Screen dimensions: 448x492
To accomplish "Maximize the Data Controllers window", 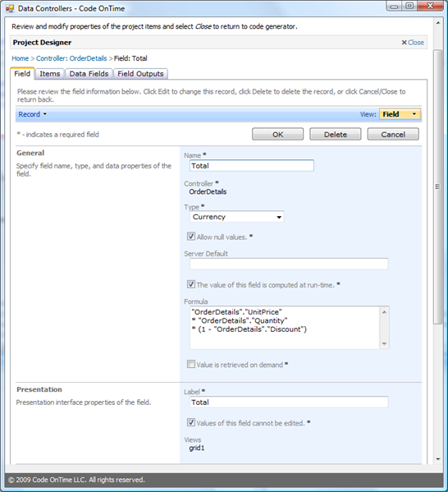I will tap(409, 6).
